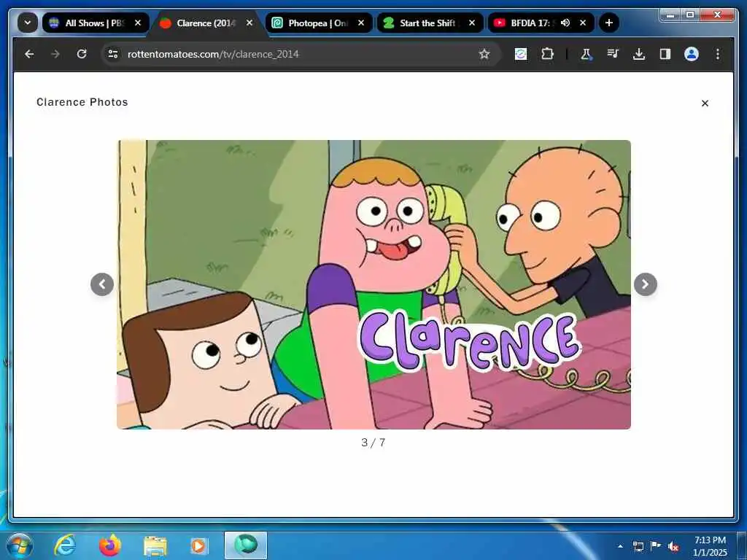Image resolution: width=747 pixels, height=560 pixels.
Task: Toggle the browser side panel
Action: coord(665,54)
